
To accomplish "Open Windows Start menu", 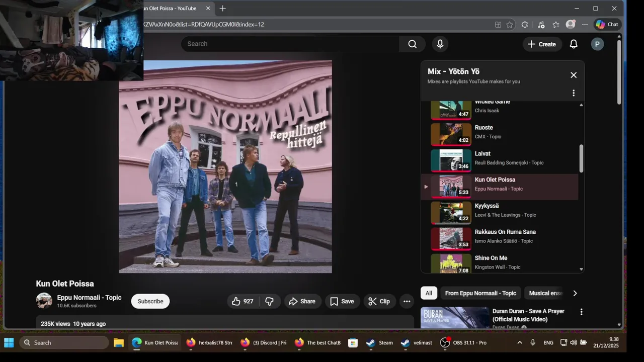I will [9, 342].
